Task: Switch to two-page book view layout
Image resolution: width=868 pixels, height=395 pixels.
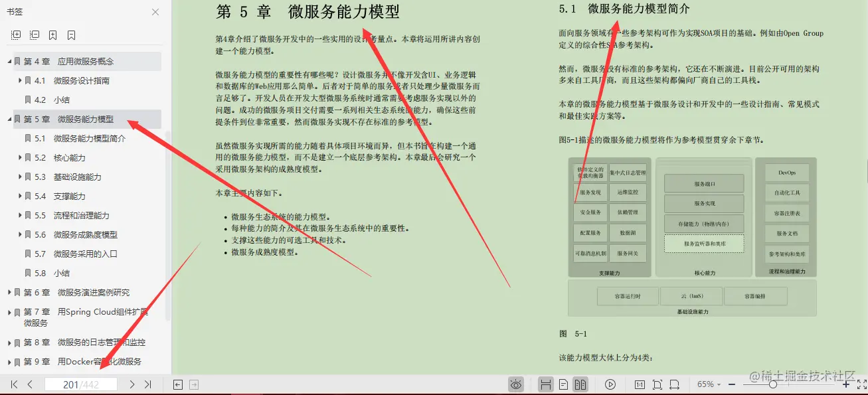Action: point(580,384)
